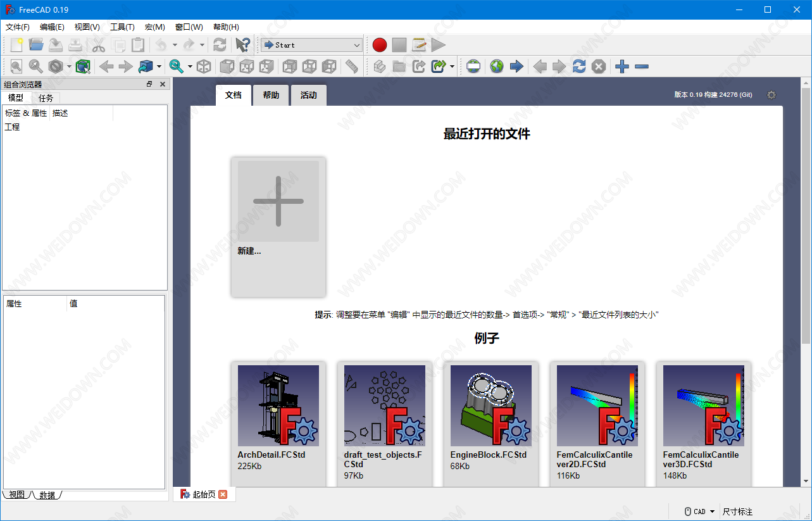
Task: Select the 数据 tab in property panel
Action: click(x=47, y=495)
